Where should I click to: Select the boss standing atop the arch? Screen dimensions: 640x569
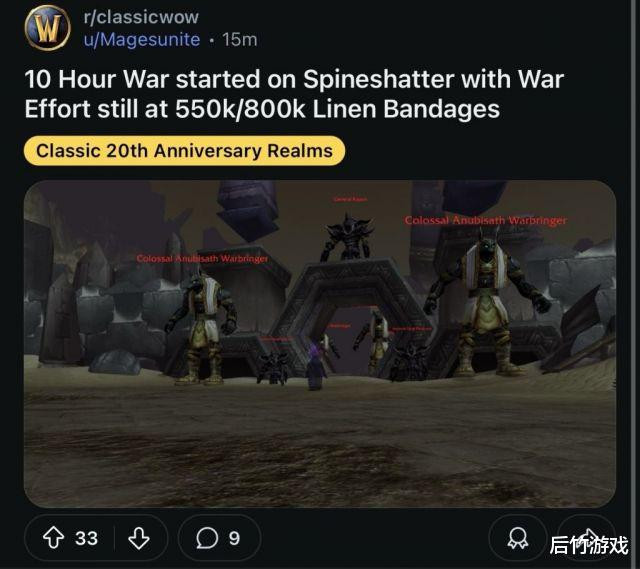348,237
